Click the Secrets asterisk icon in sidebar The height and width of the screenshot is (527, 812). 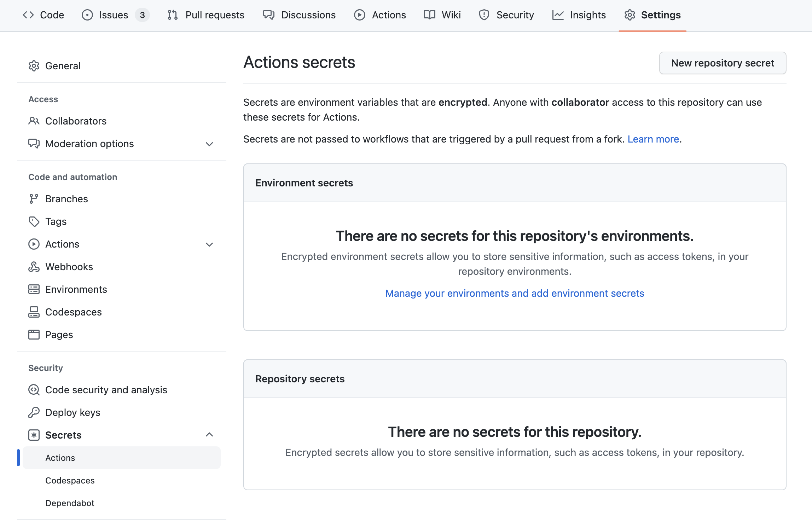pos(34,435)
